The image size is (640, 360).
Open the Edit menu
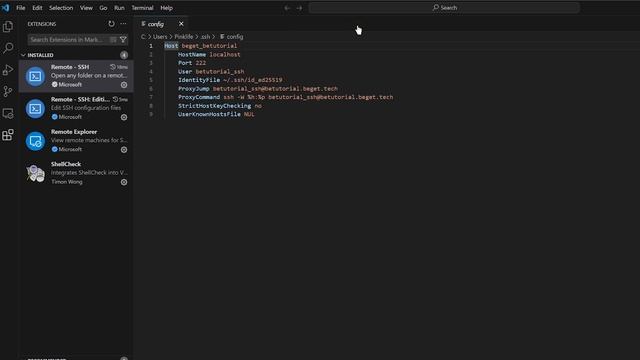point(37,8)
